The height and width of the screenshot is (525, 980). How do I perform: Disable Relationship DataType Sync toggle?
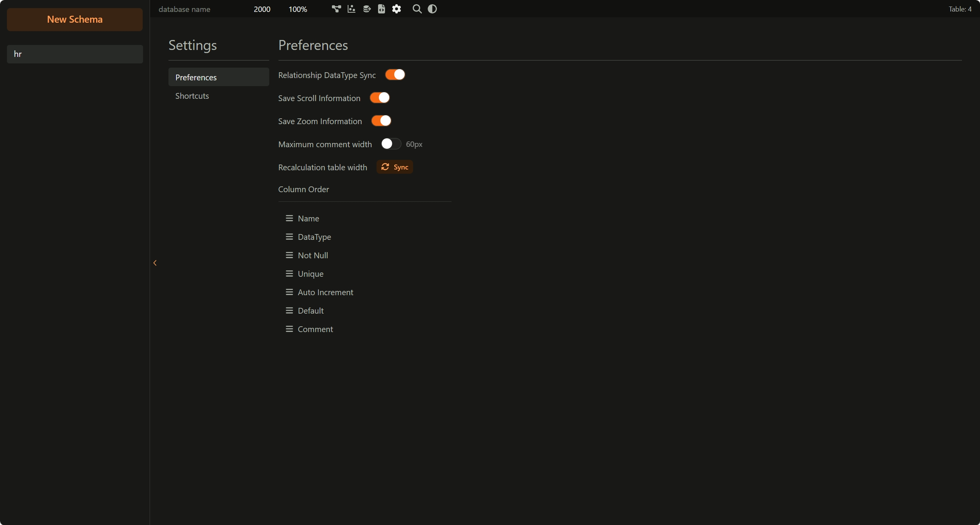pyautogui.click(x=395, y=75)
